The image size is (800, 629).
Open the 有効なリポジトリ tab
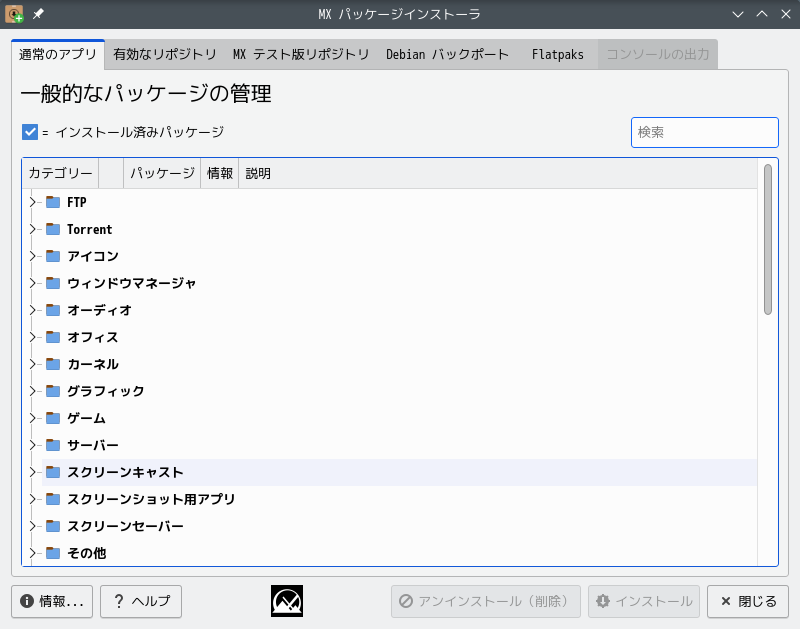pyautogui.click(x=165, y=55)
